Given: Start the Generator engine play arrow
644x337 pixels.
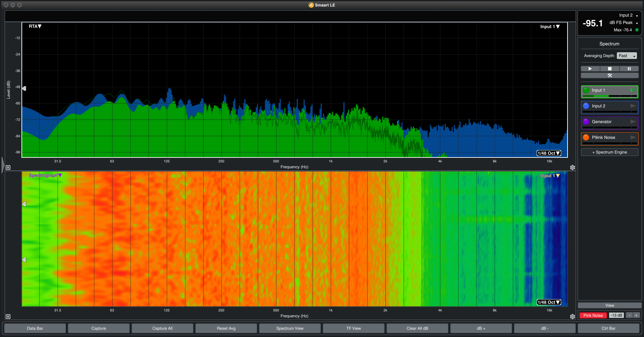Looking at the screenshot, I should coord(633,122).
